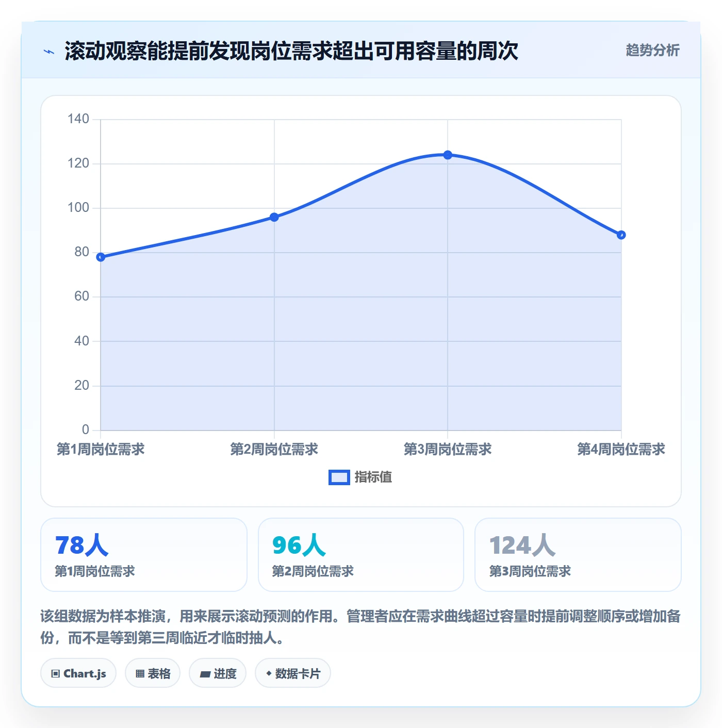Click the grid icon in the 表格 chip
The width and height of the screenshot is (722, 728).
pyautogui.click(x=140, y=673)
